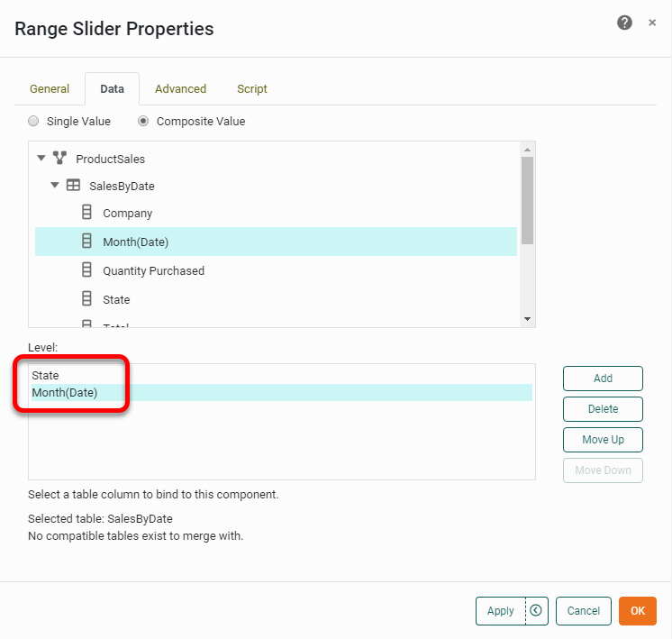Click the Company column icon
The width and height of the screenshot is (672, 639).
pyautogui.click(x=87, y=214)
